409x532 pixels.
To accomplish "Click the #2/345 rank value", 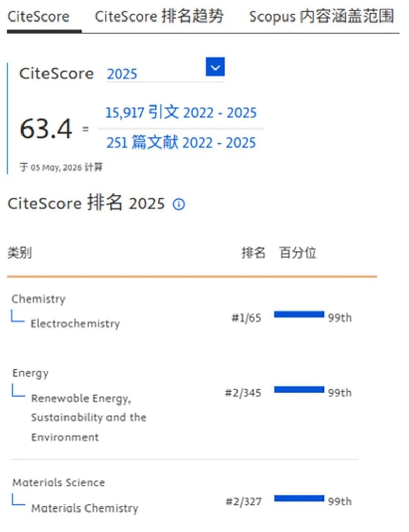I will click(243, 393).
